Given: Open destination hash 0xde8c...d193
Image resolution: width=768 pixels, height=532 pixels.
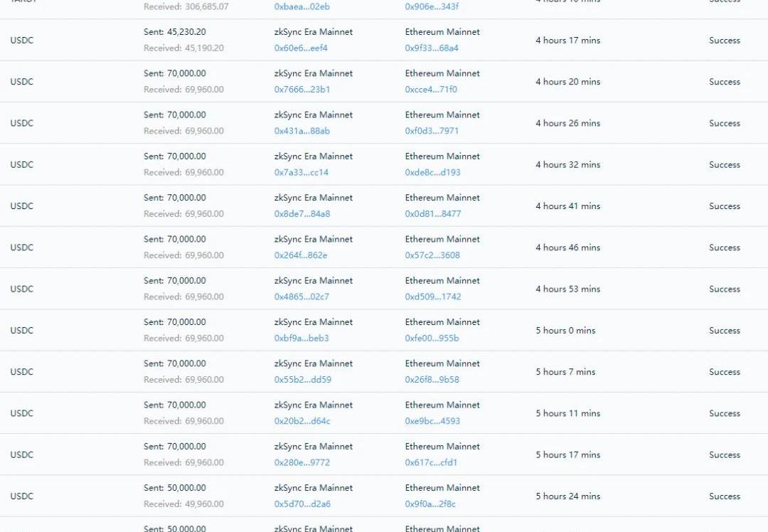Looking at the screenshot, I should click(x=432, y=172).
